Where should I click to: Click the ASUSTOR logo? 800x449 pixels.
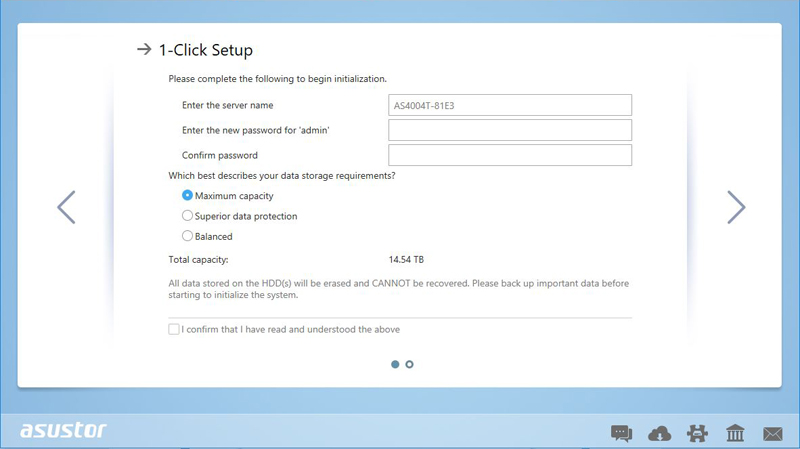click(x=63, y=431)
